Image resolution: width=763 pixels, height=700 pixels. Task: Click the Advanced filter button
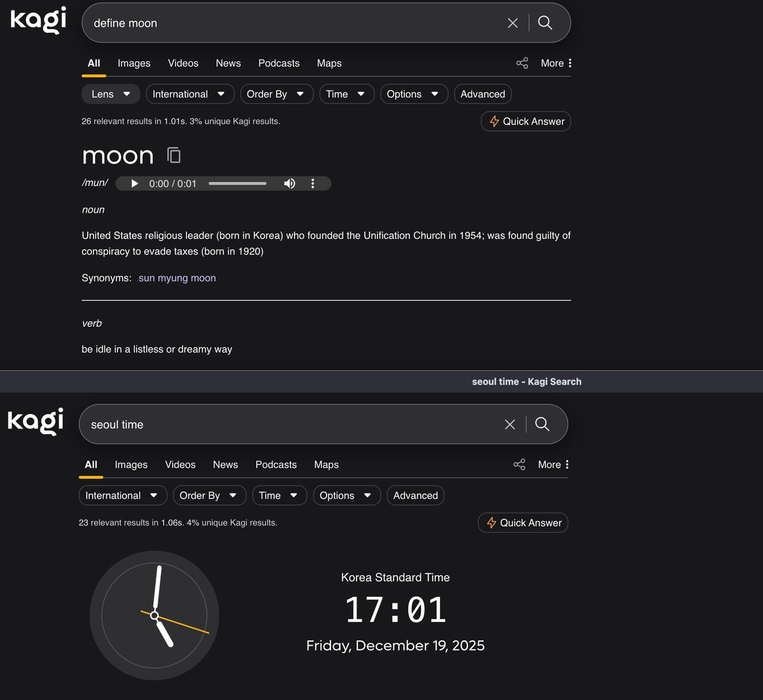(483, 94)
